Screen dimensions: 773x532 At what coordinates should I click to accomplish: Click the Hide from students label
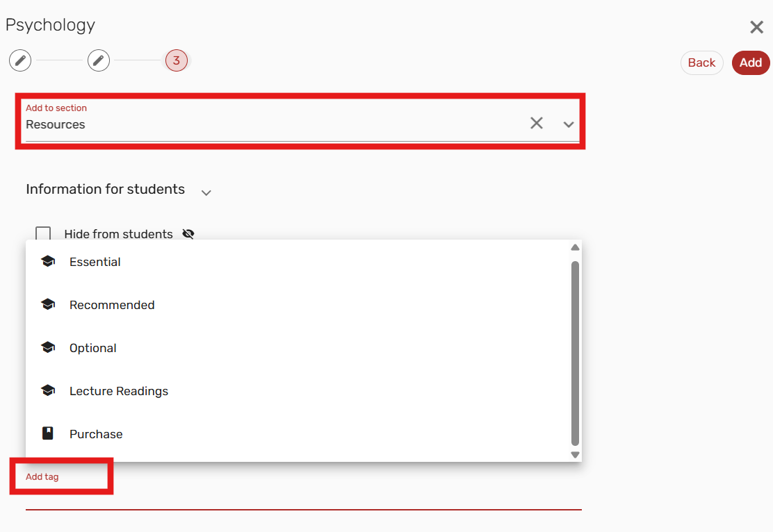[x=118, y=234]
